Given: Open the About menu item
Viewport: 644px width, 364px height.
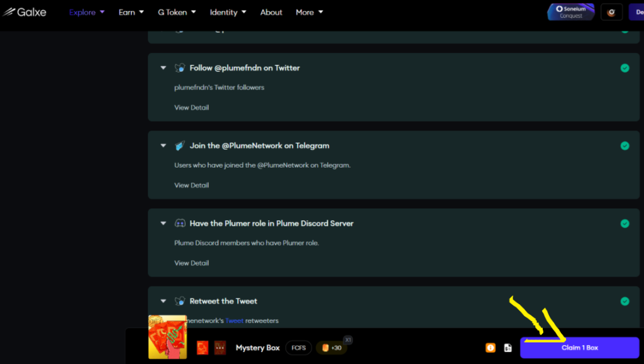Looking at the screenshot, I should coord(271,12).
